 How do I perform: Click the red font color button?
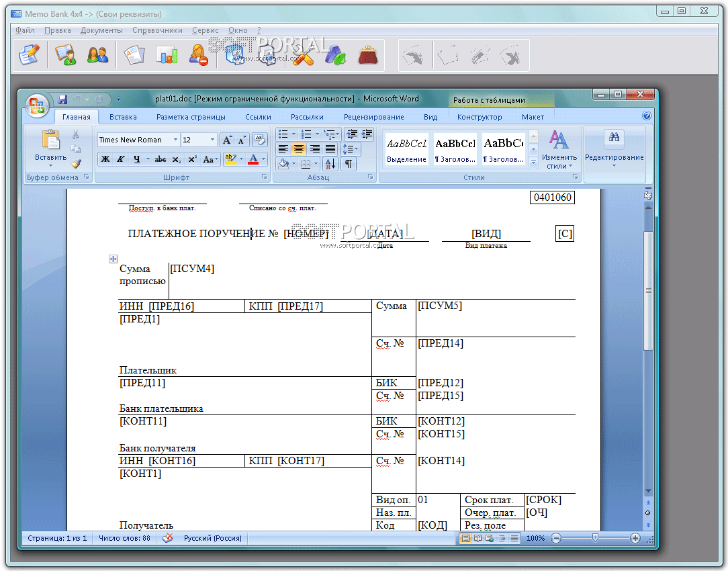[253, 159]
